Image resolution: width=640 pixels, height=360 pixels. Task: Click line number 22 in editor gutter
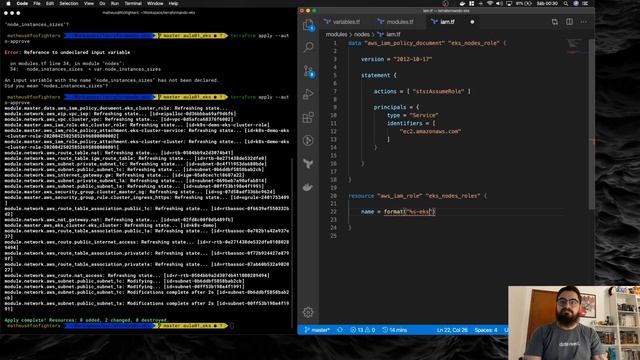point(333,211)
